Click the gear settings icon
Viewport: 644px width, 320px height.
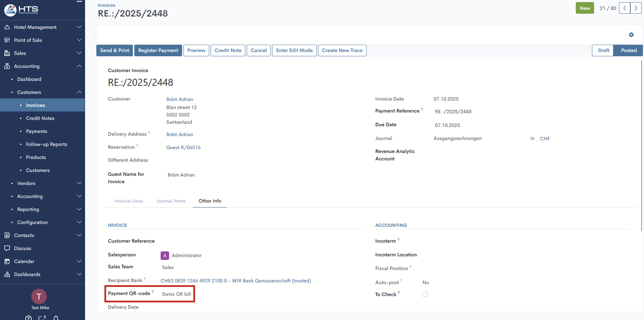(x=631, y=35)
